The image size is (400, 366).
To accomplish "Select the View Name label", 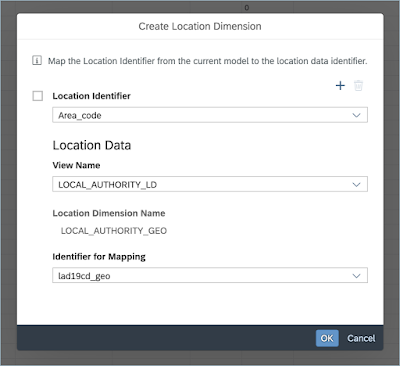I will click(76, 165).
